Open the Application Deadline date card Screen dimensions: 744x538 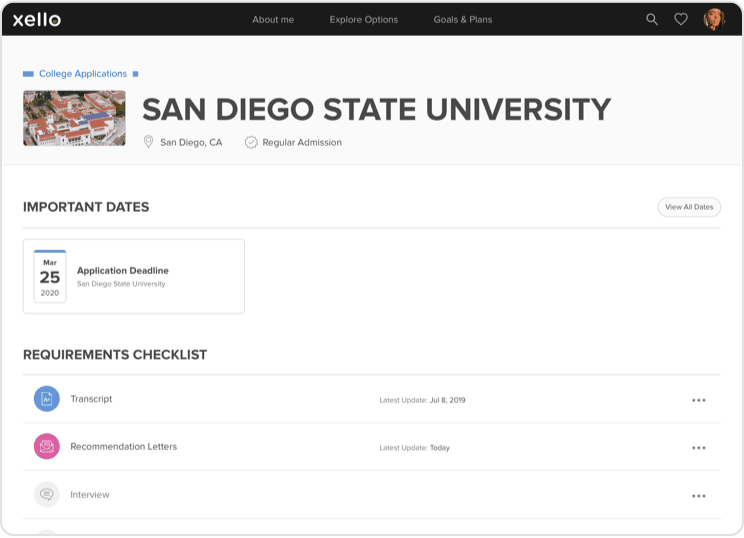point(134,276)
